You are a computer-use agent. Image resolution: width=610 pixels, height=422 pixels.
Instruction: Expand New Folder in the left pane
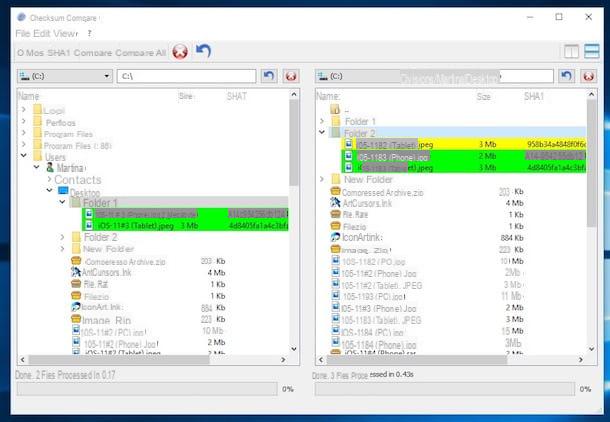(x=62, y=249)
